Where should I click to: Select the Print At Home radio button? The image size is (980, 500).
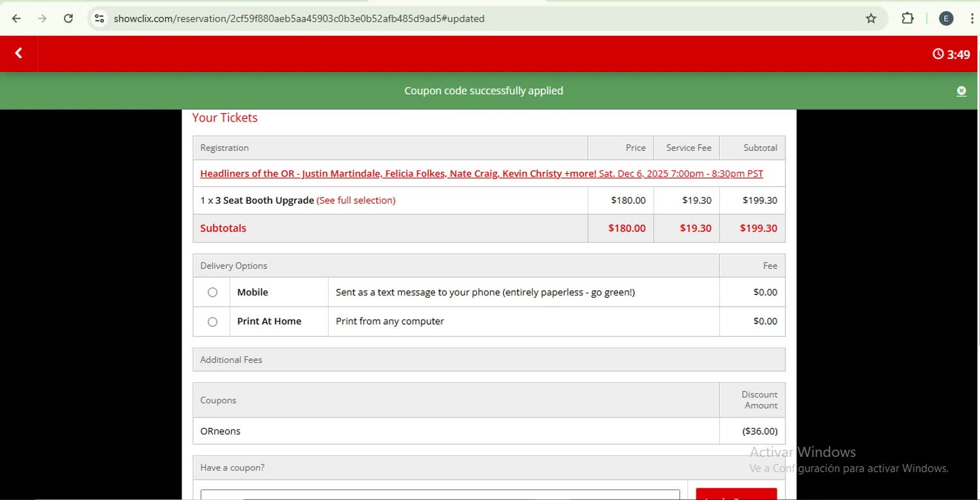click(212, 322)
